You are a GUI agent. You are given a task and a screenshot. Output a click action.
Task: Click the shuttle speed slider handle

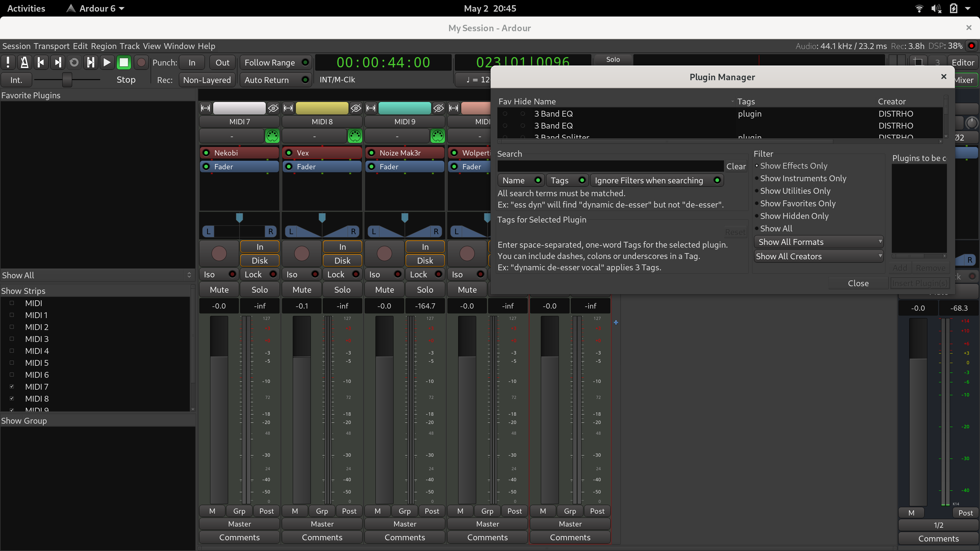[67, 80]
